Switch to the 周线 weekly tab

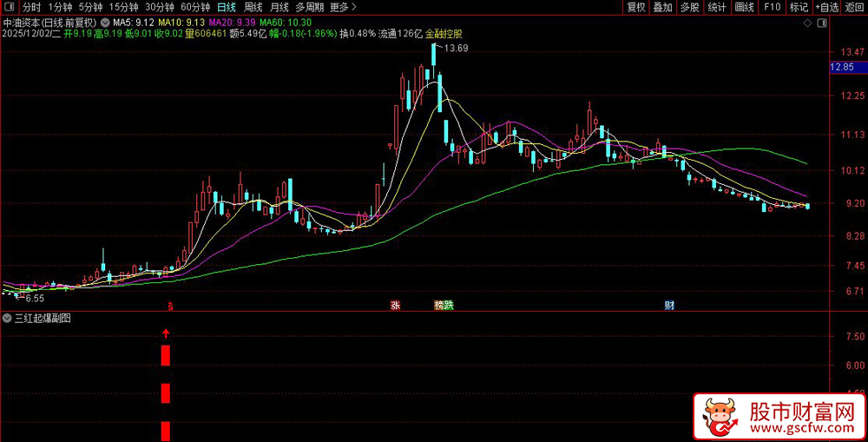[x=253, y=7]
